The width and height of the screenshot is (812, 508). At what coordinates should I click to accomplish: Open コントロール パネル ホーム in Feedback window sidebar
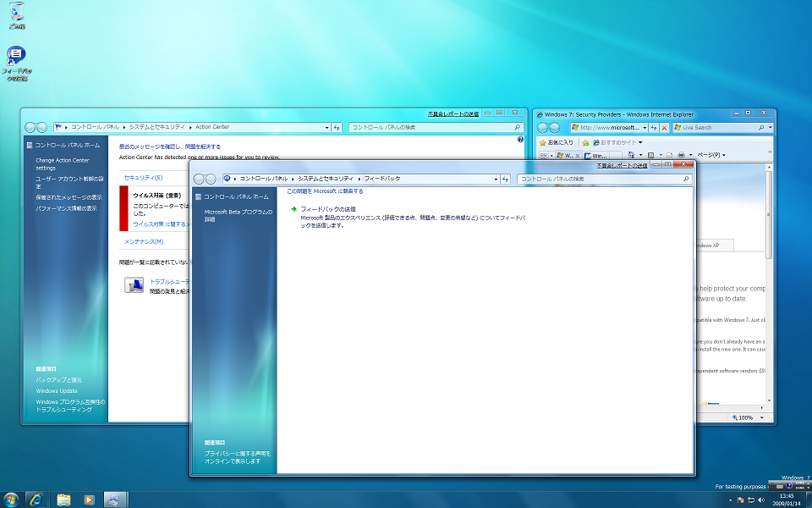(x=236, y=197)
